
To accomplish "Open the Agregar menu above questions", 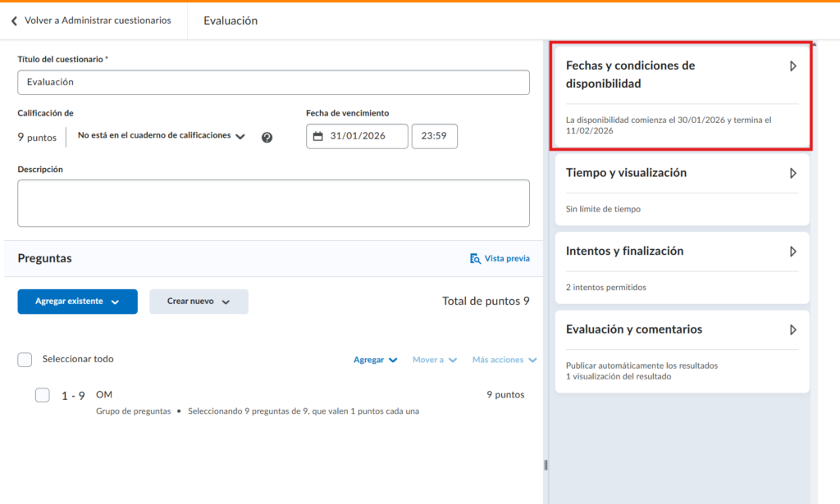I will coord(375,360).
